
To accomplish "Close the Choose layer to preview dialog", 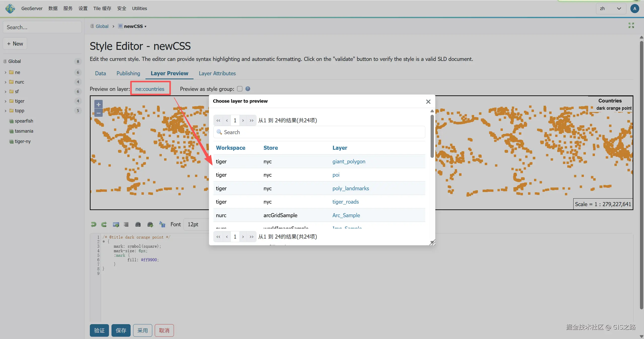I will coord(428,102).
